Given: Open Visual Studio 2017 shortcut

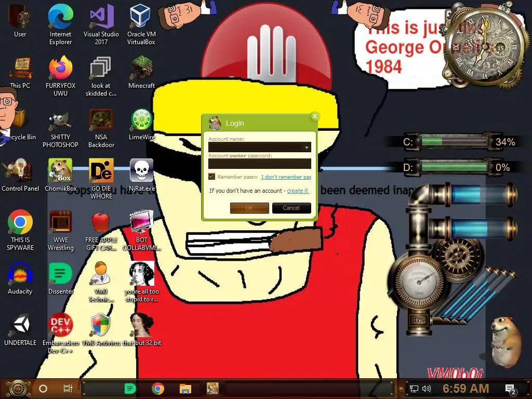Looking at the screenshot, I should pos(101,24).
